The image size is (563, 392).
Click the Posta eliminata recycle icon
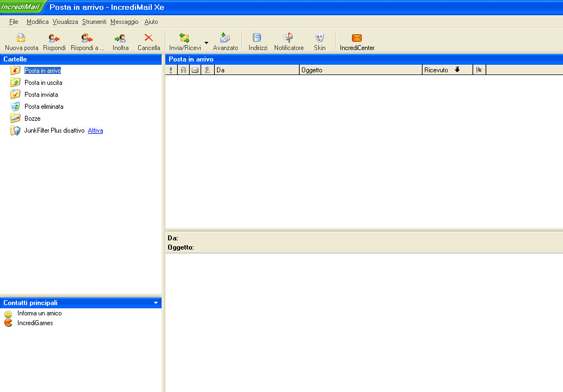point(15,106)
